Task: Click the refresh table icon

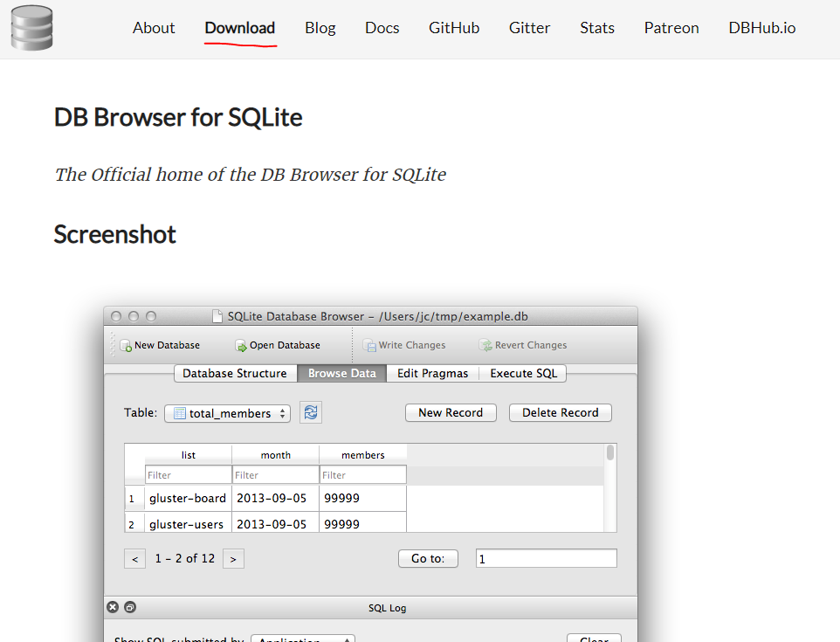Action: coord(311,412)
